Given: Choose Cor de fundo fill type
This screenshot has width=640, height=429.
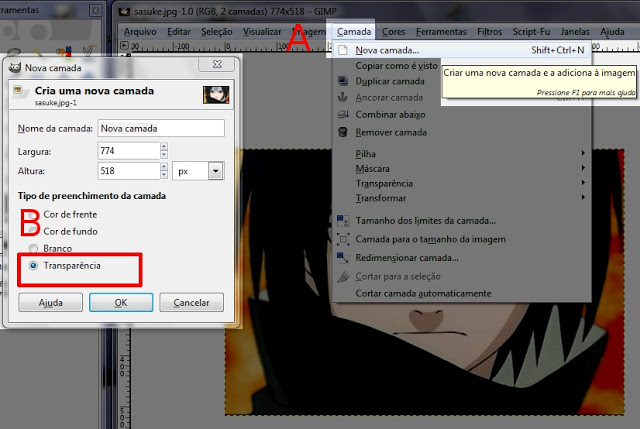Looking at the screenshot, I should (35, 231).
